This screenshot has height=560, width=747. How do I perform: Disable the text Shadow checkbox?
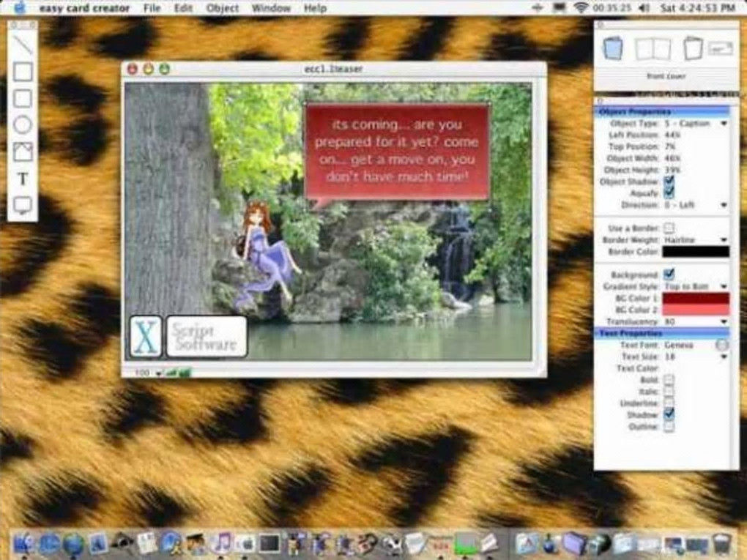tap(669, 414)
